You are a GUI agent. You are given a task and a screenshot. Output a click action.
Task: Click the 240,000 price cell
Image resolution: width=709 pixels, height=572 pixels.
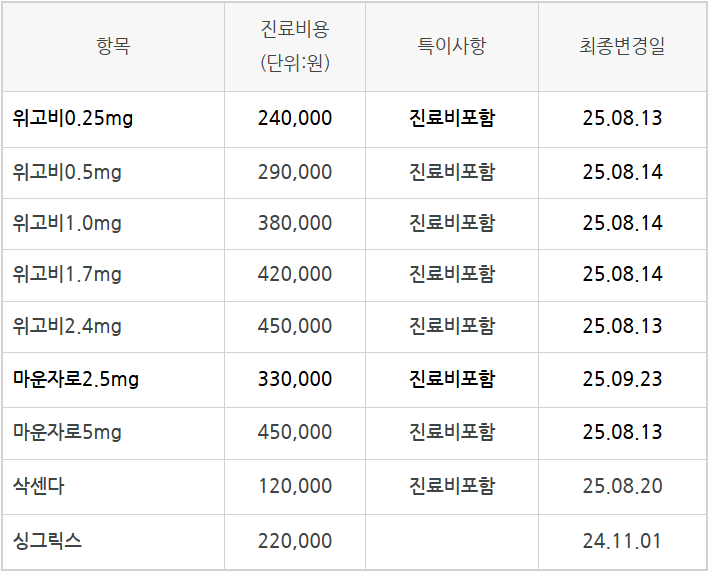click(294, 118)
